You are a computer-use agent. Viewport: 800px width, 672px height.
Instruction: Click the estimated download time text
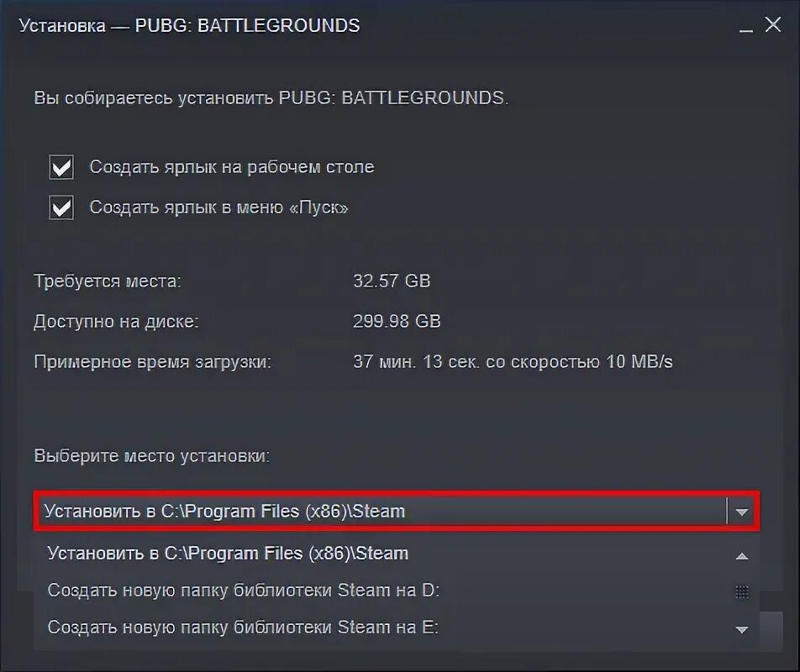[513, 362]
